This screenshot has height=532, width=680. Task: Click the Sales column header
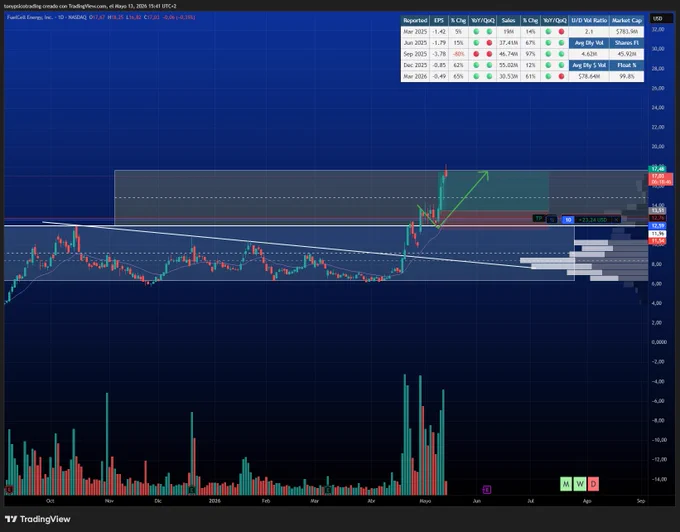pos(508,20)
